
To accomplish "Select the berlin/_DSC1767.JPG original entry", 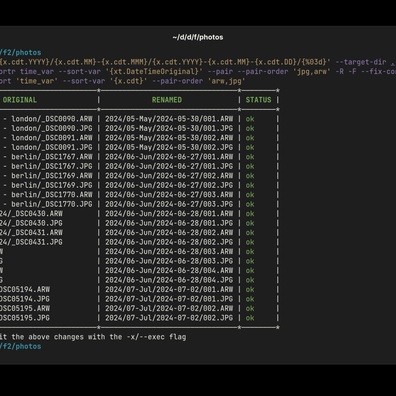I will click(52, 166).
